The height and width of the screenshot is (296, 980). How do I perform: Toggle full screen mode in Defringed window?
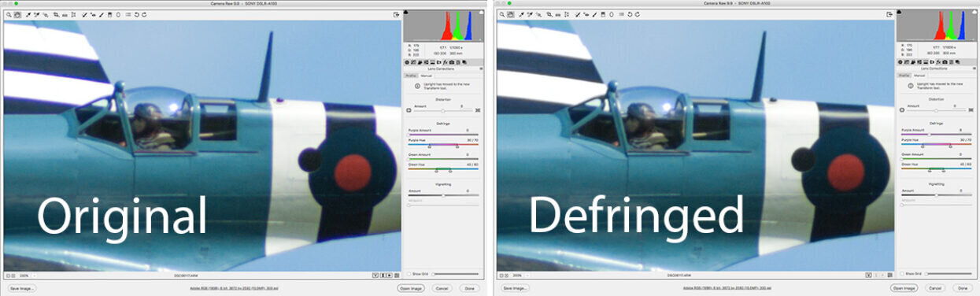[889, 15]
